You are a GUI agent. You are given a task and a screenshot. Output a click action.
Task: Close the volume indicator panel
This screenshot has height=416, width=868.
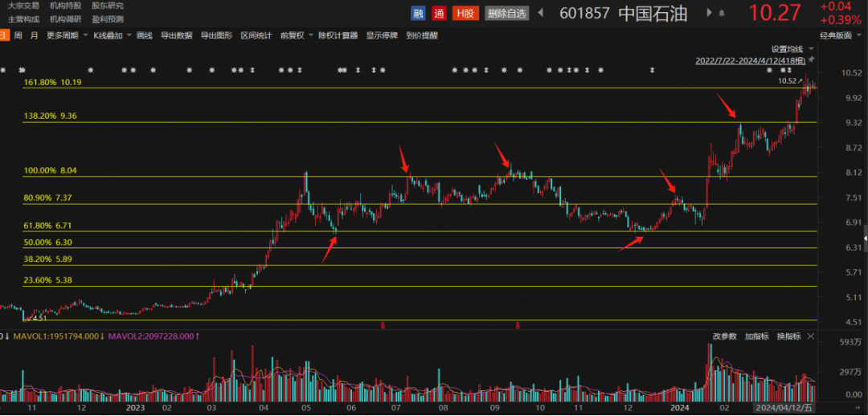tap(811, 336)
